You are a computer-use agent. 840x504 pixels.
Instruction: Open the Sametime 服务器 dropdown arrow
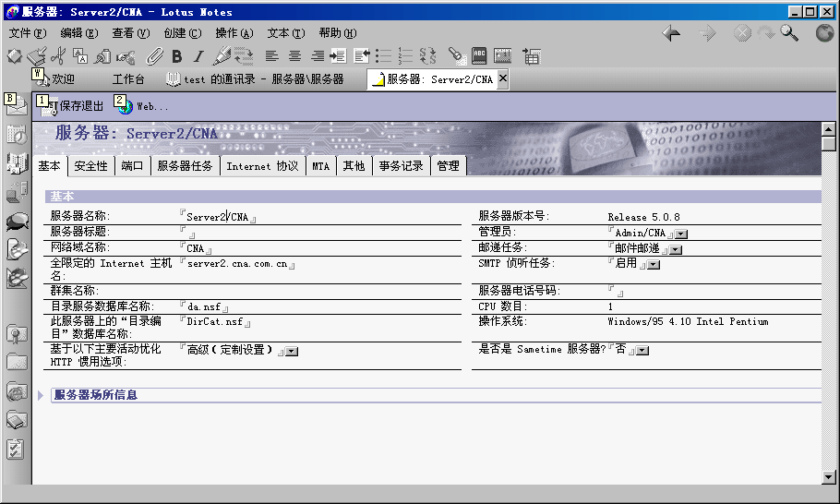point(642,351)
